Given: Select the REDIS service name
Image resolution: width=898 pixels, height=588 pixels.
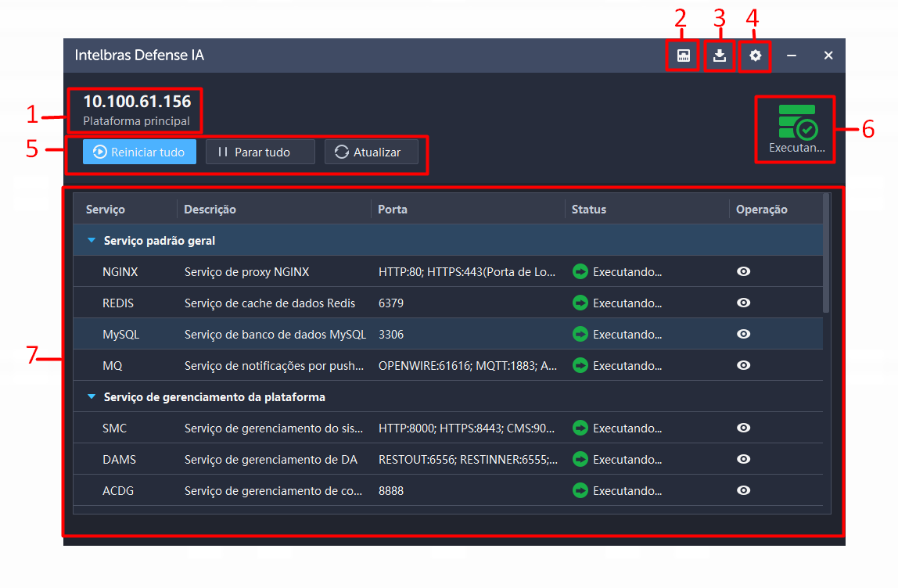Looking at the screenshot, I should click(x=118, y=303).
